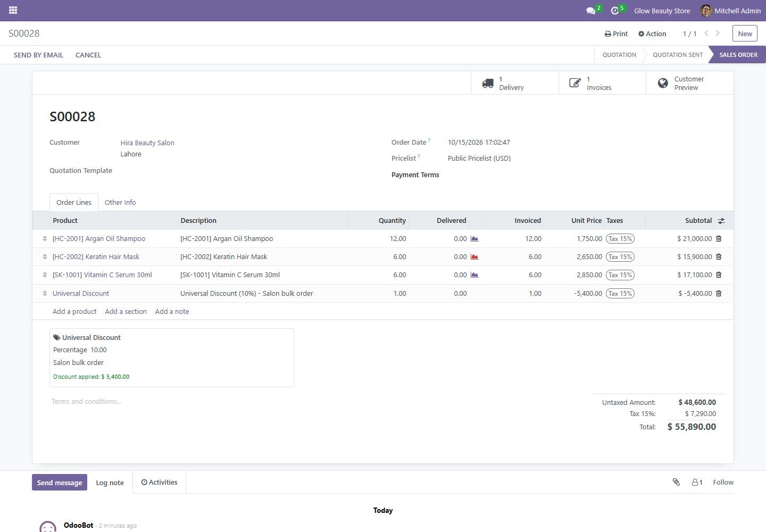This screenshot has height=532, width=766.
Task: Click the attachments paperclip icon
Action: coord(676,482)
